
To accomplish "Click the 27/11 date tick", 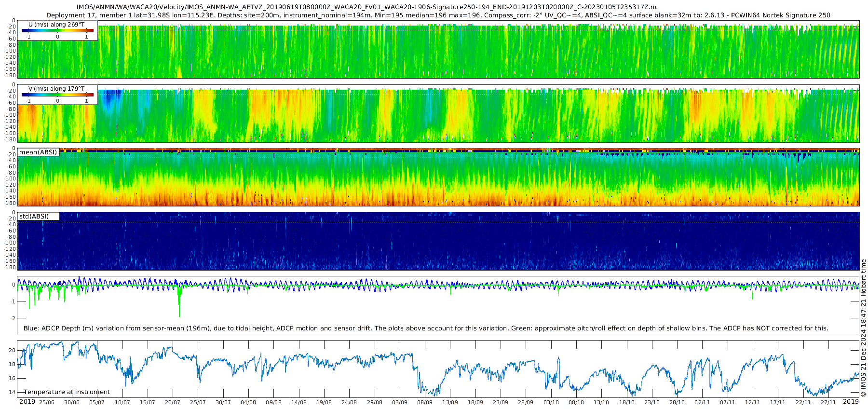I will pyautogui.click(x=828, y=402).
